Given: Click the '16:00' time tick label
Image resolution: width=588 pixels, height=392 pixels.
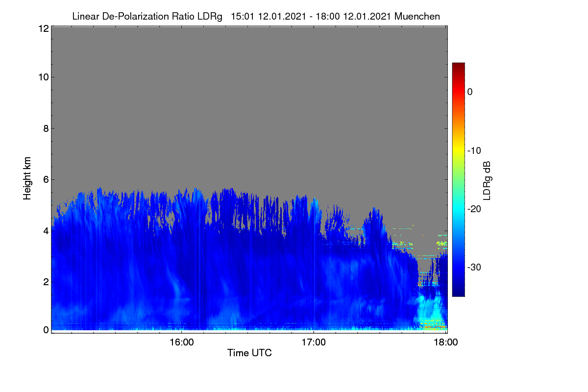Looking at the screenshot, I should coord(181,343).
